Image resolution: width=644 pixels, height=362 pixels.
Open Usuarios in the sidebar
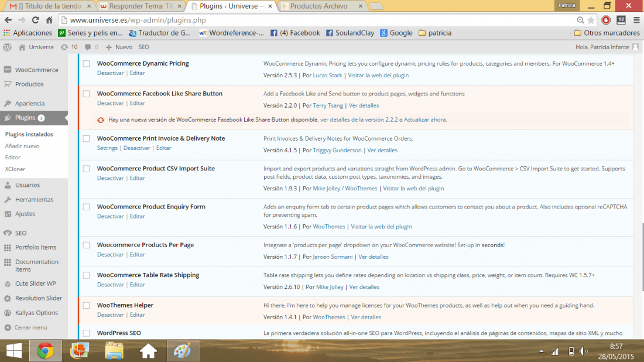pos(28,185)
